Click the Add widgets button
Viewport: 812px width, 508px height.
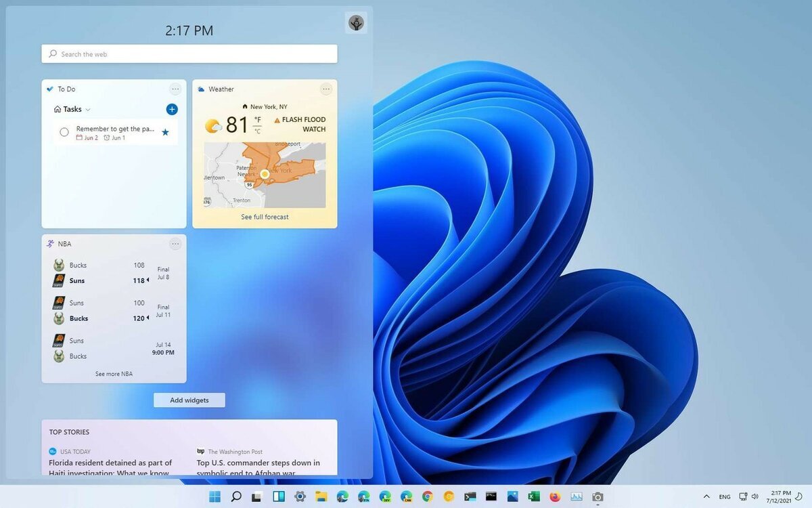tap(189, 400)
